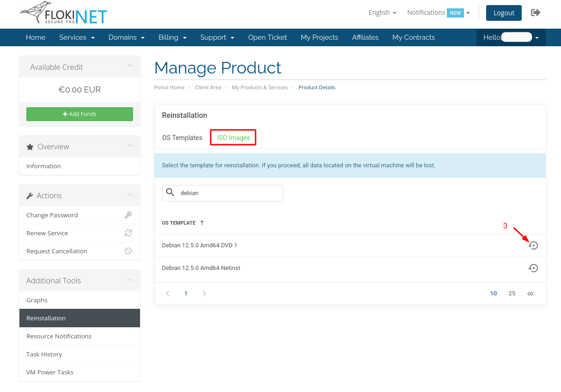Open Task History in the sidebar
This screenshot has height=392, width=561.
coord(44,354)
